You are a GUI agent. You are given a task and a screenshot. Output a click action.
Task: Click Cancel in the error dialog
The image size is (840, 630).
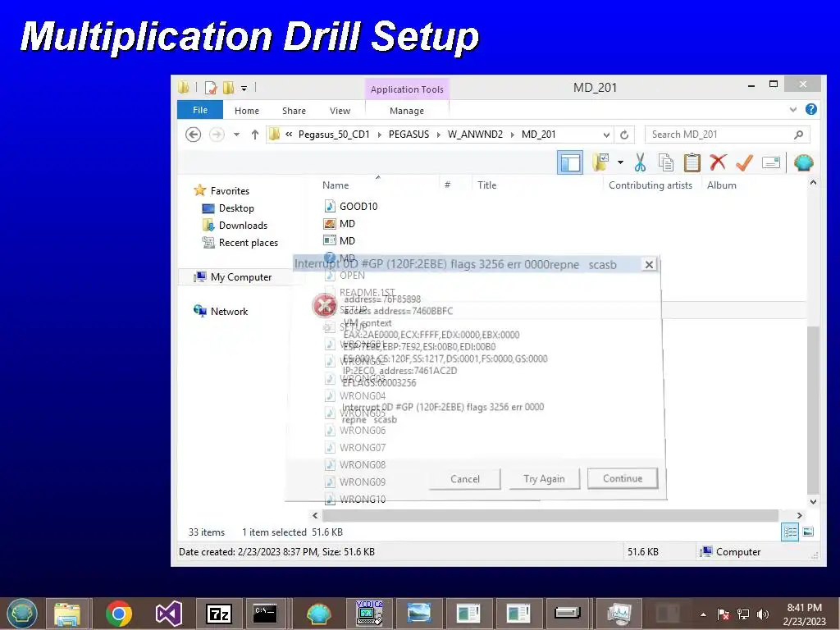click(x=465, y=479)
